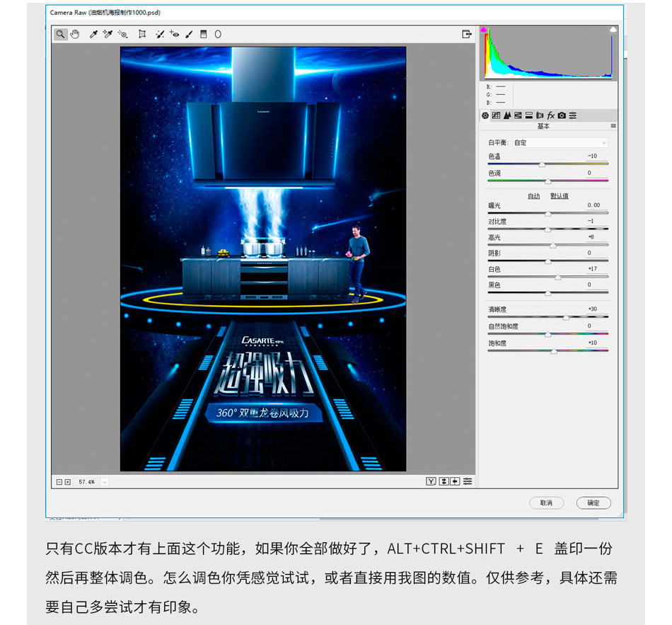Select the Radial Filter tool
Screen dimensions: 672x625
[x=218, y=34]
